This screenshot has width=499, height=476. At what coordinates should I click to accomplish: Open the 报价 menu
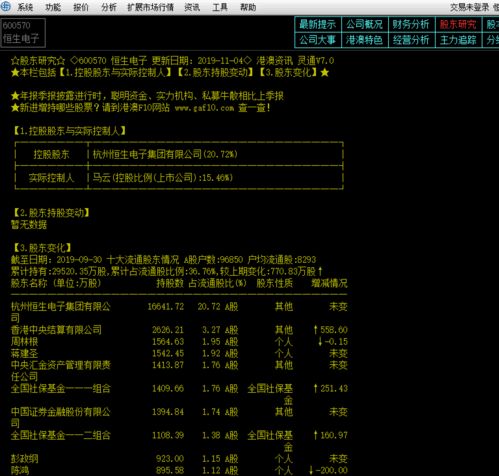tap(81, 7)
